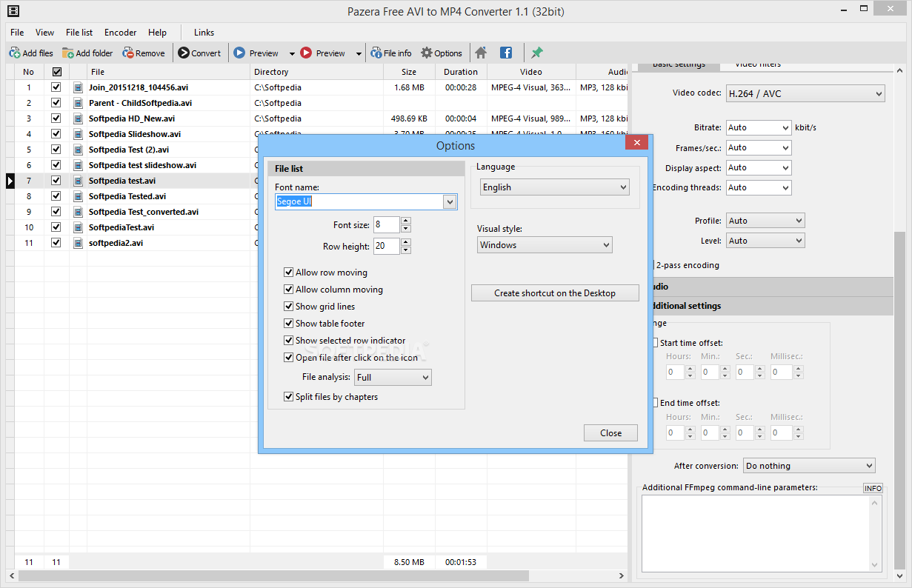The width and height of the screenshot is (912, 588).
Task: Open the Encoder menu
Action: point(120,33)
